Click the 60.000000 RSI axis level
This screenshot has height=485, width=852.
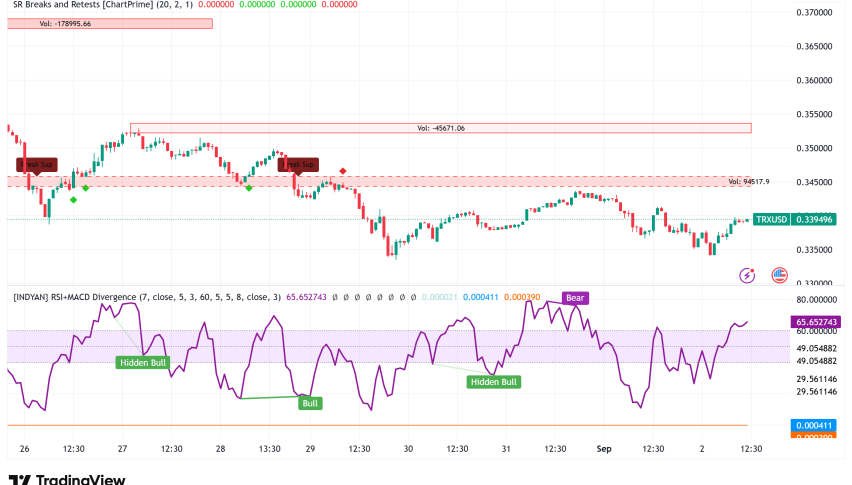816,331
